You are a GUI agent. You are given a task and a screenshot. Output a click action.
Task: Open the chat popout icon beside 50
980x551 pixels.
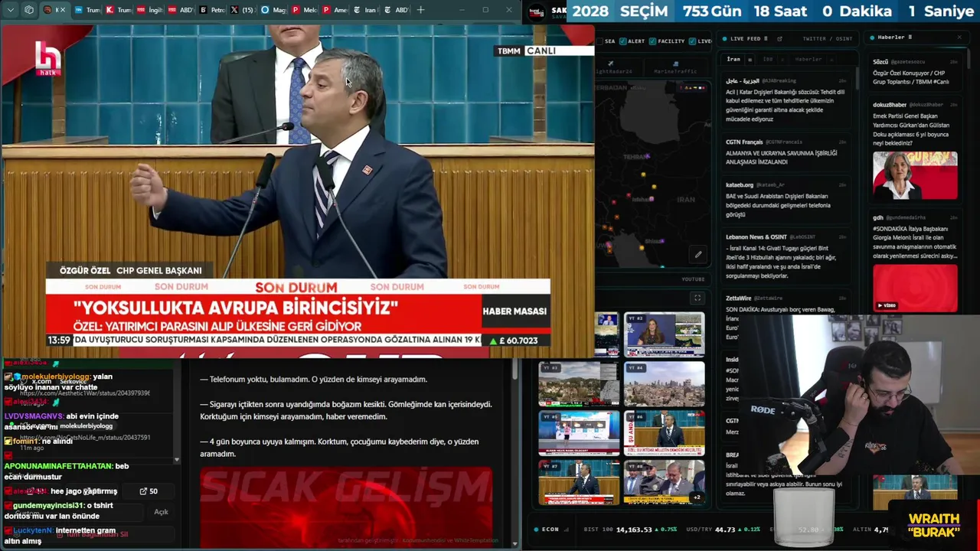pyautogui.click(x=143, y=491)
